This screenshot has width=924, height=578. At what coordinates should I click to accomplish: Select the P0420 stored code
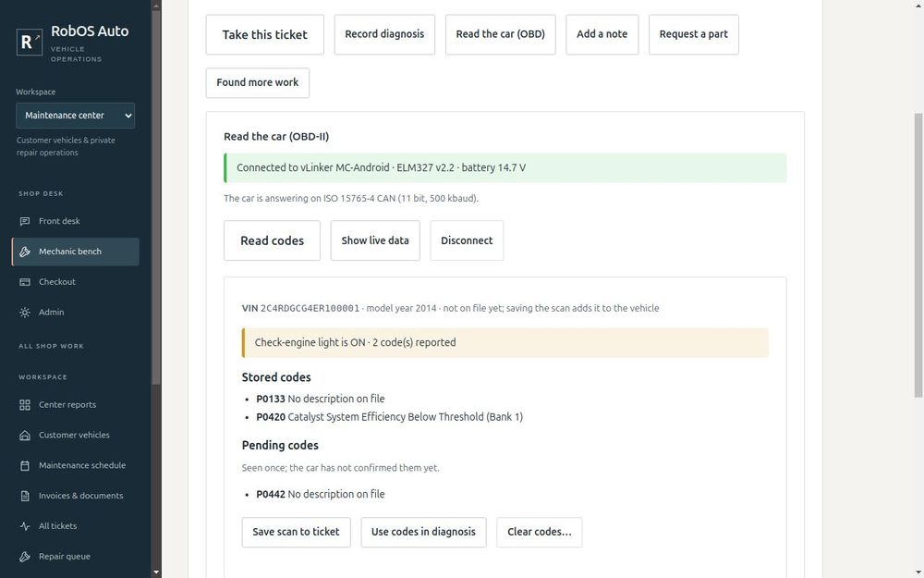coord(390,417)
